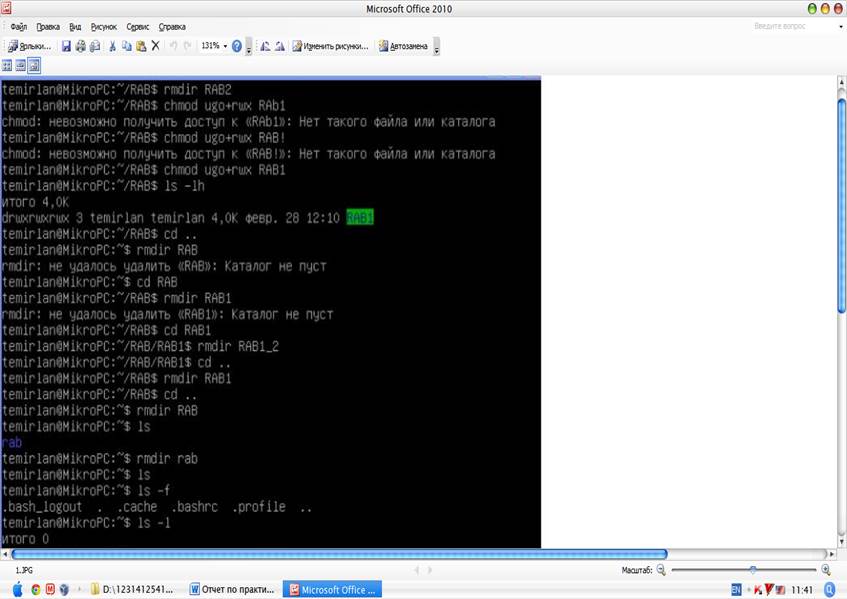The image size is (847, 599).
Task: Click the red M icon in taskbar
Action: [x=50, y=589]
